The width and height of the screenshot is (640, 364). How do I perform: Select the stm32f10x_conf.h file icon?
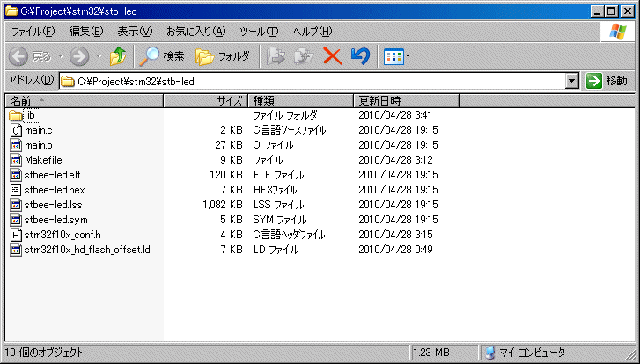[16, 235]
